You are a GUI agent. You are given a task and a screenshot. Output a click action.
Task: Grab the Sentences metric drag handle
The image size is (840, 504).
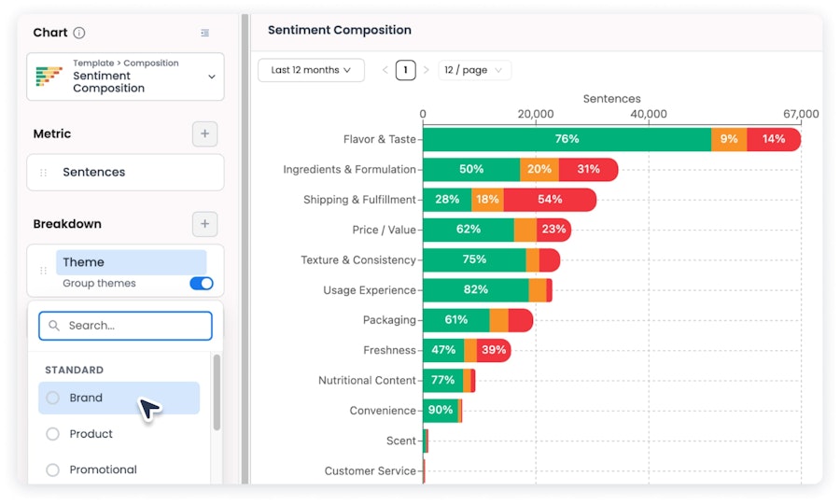pyautogui.click(x=43, y=173)
